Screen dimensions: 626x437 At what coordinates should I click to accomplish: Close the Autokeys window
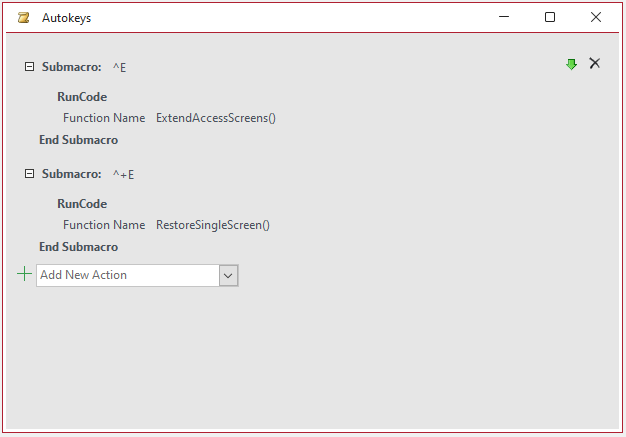(596, 17)
